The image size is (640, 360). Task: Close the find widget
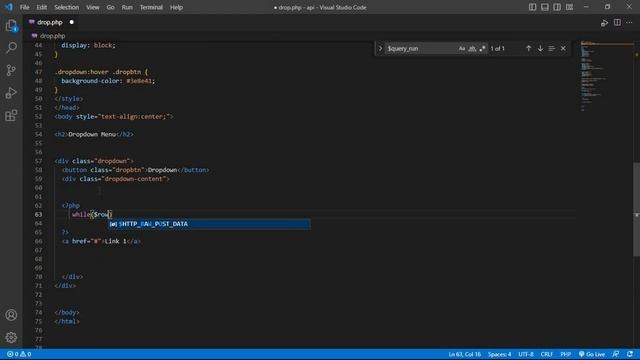click(563, 48)
